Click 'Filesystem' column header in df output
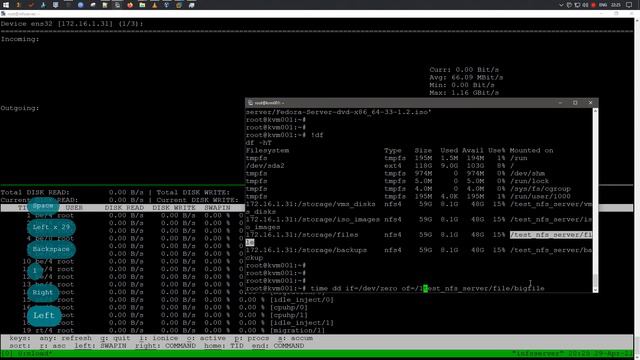 pos(267,151)
